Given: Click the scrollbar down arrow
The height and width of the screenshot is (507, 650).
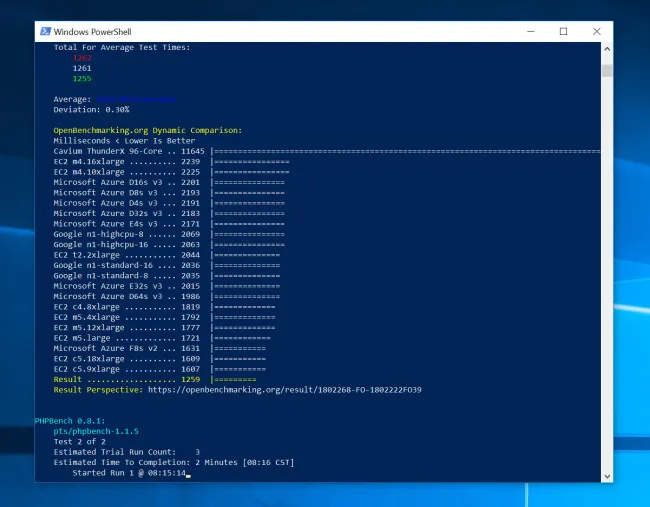Looking at the screenshot, I should 607,476.
